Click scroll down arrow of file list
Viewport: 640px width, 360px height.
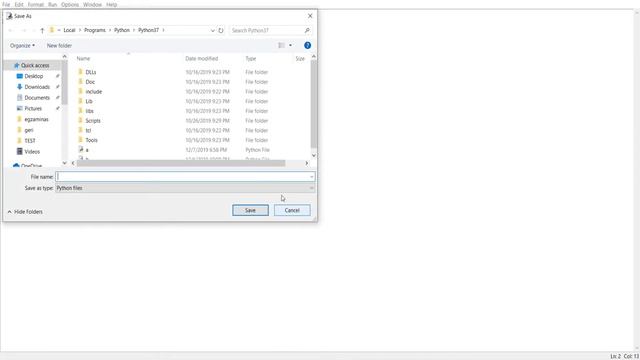tap(313, 155)
